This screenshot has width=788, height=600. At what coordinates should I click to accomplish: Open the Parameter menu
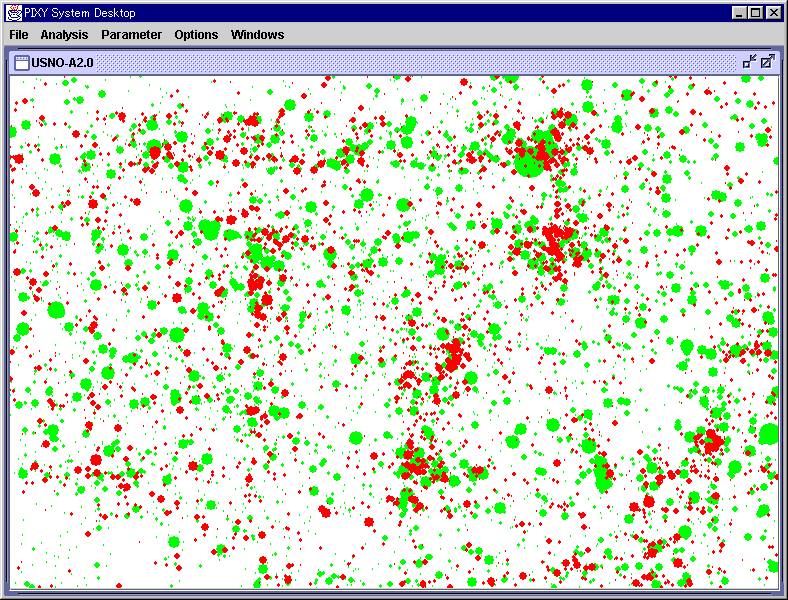(x=131, y=35)
